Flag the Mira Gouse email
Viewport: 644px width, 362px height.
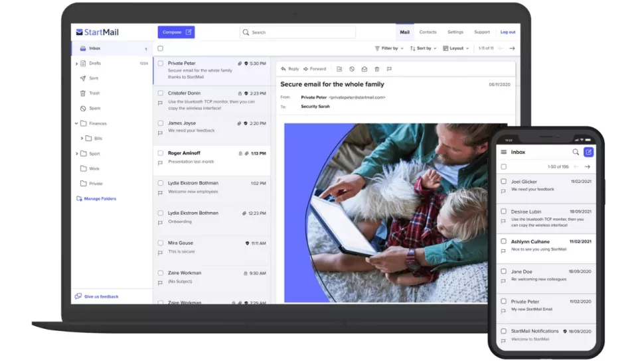coord(160,253)
